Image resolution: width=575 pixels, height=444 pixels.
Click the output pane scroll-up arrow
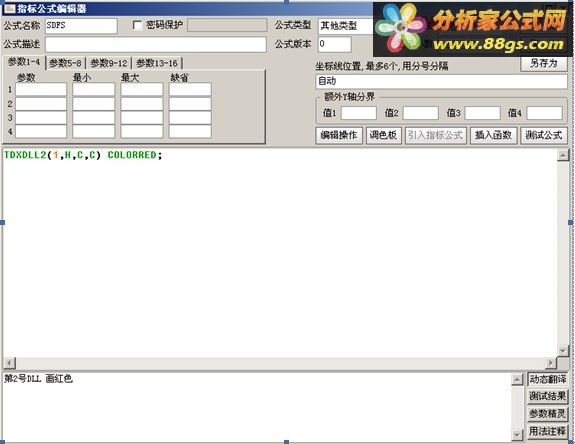pos(517,380)
